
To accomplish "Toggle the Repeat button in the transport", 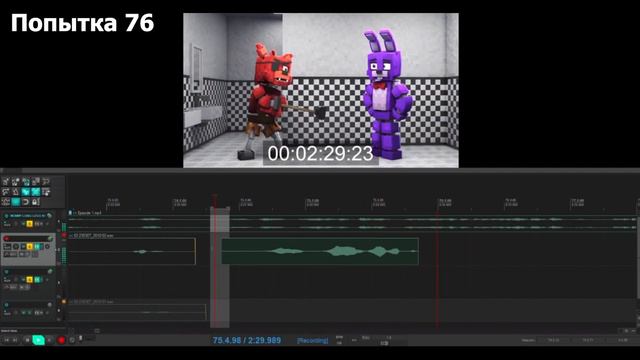I will (x=72, y=340).
